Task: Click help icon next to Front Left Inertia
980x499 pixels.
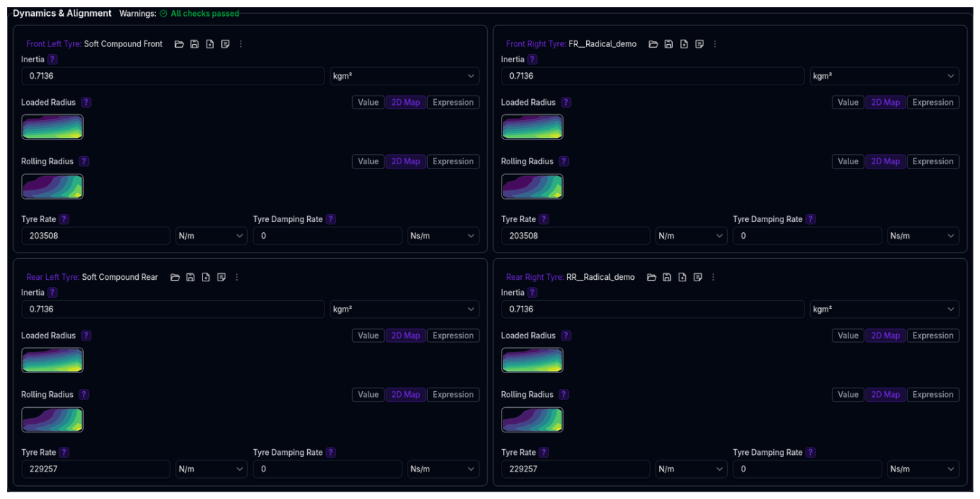Action: [52, 59]
